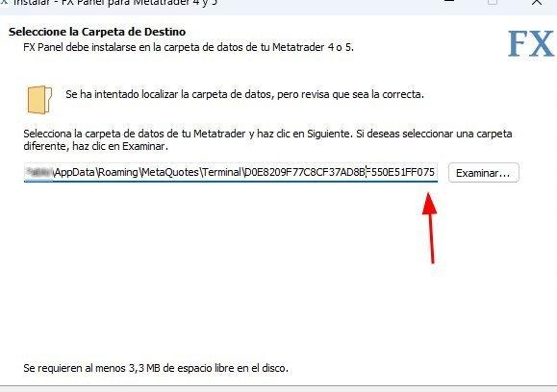Click the 3,3 MB disk space notice
The image size is (557, 392).
coord(156,368)
